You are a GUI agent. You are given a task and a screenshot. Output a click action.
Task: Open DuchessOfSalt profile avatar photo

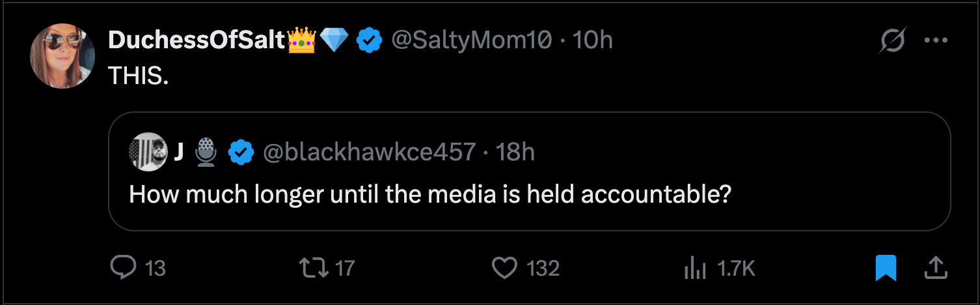63,56
